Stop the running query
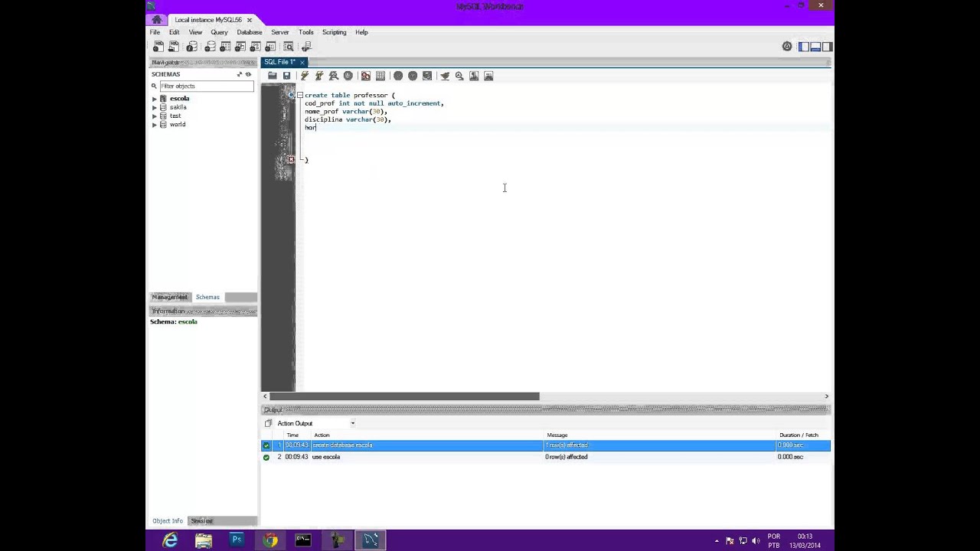 coord(348,76)
